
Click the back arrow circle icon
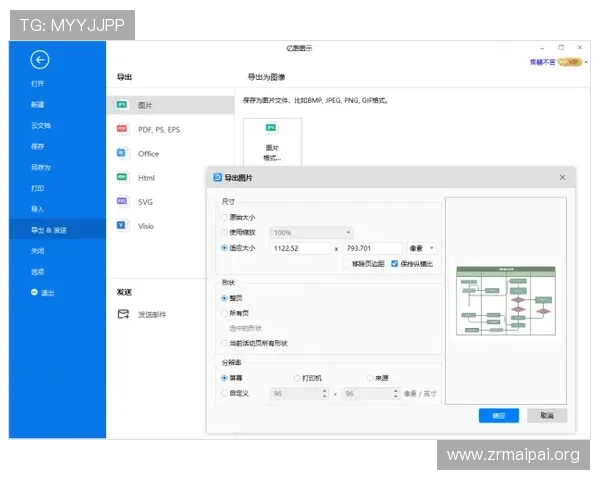coord(40,60)
